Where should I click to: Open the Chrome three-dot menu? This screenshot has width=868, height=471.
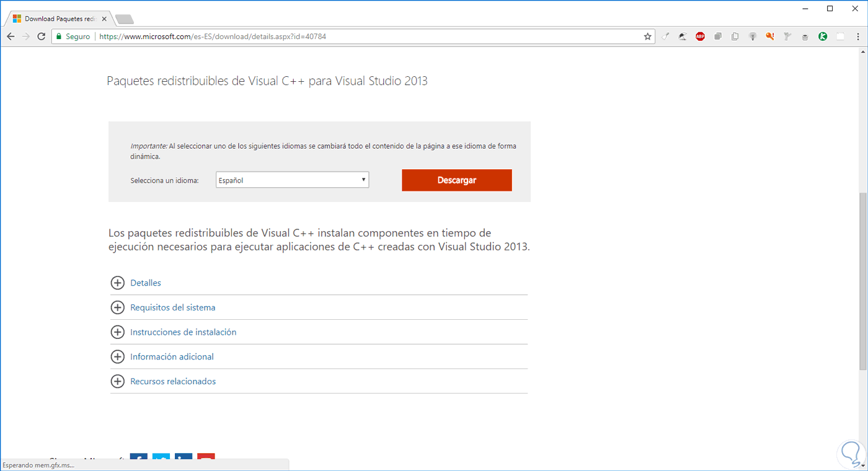tap(858, 37)
